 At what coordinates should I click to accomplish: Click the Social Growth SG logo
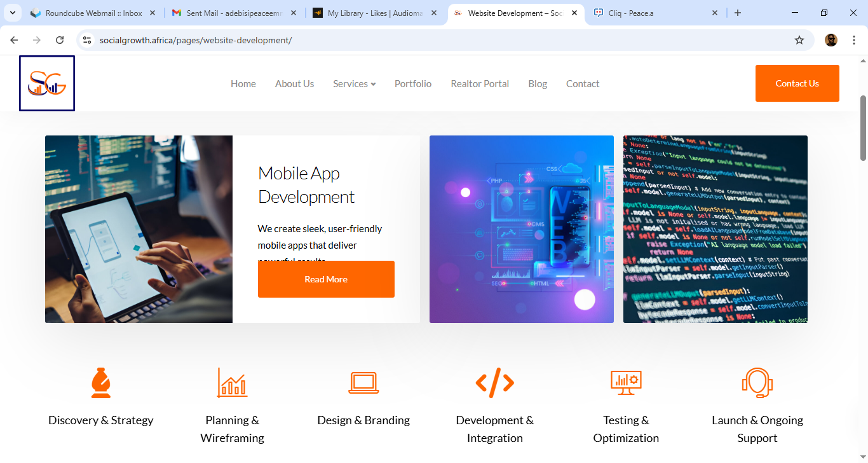click(x=47, y=83)
